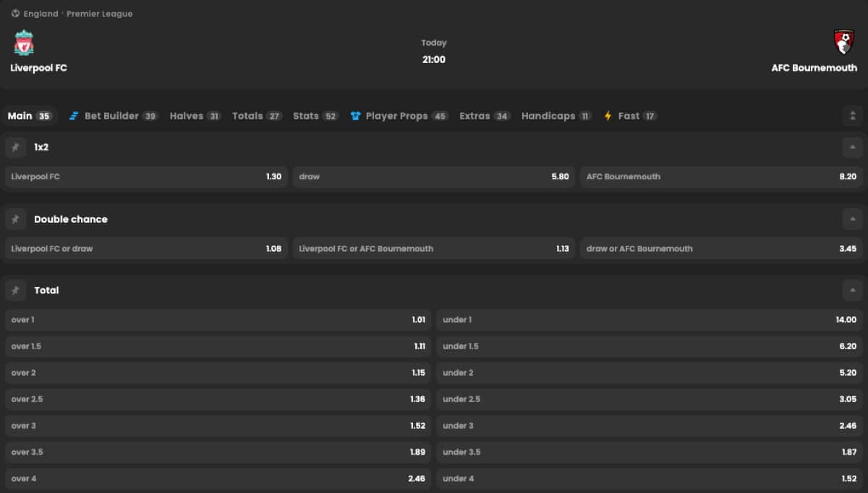The width and height of the screenshot is (868, 493).
Task: Open the Handicaps tab
Action: [x=557, y=116]
